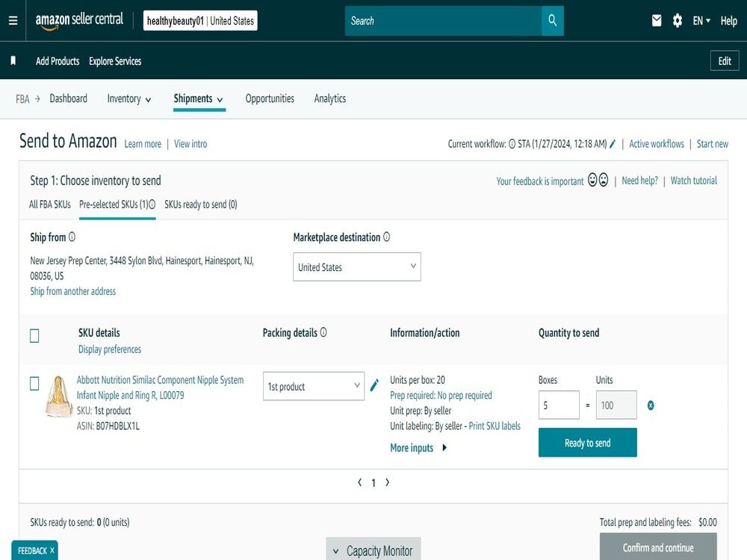The width and height of the screenshot is (747, 560).
Task: Click info icon beside Marketplace destination
Action: click(x=386, y=237)
